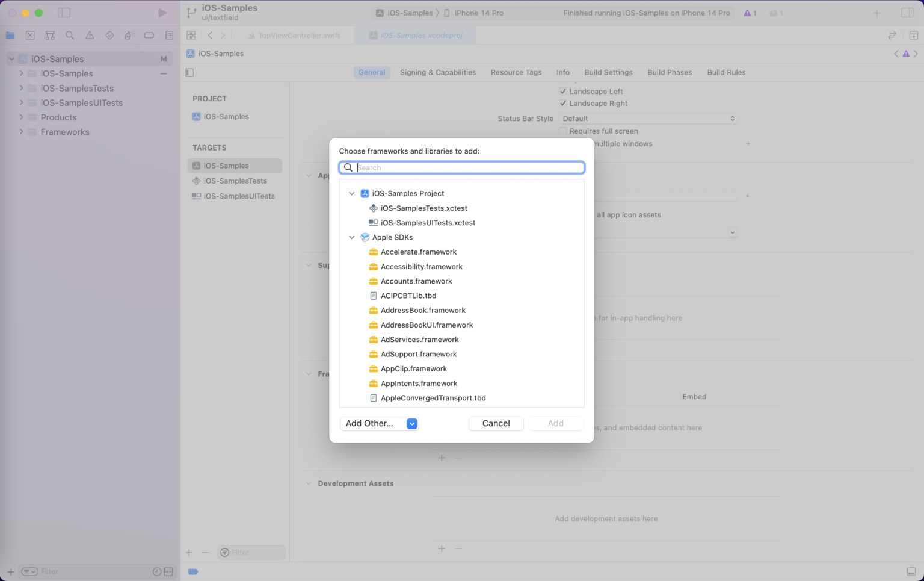Collapse the Apple SDKs section
Viewport: 924px width, 581px height.
[x=352, y=237]
